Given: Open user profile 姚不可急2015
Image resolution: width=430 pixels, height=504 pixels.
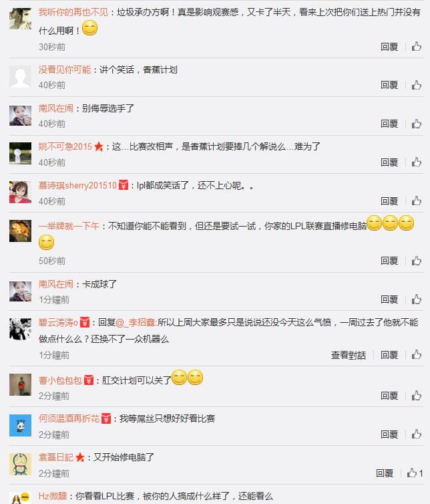Looking at the screenshot, I should [x=65, y=146].
